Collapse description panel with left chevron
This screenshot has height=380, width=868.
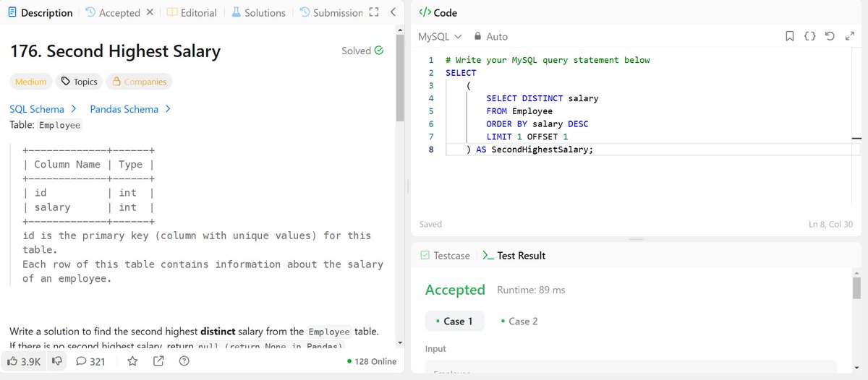(x=392, y=12)
